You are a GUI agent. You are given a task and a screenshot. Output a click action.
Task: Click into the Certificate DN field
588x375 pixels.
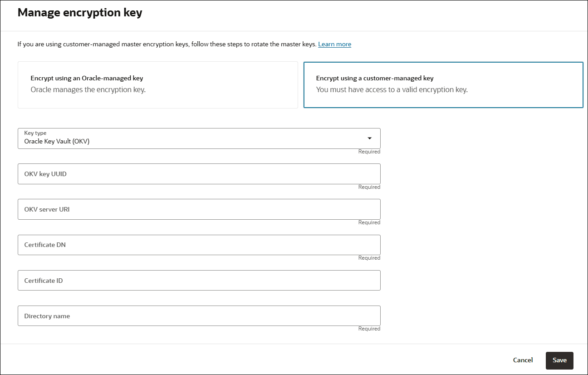pos(199,245)
